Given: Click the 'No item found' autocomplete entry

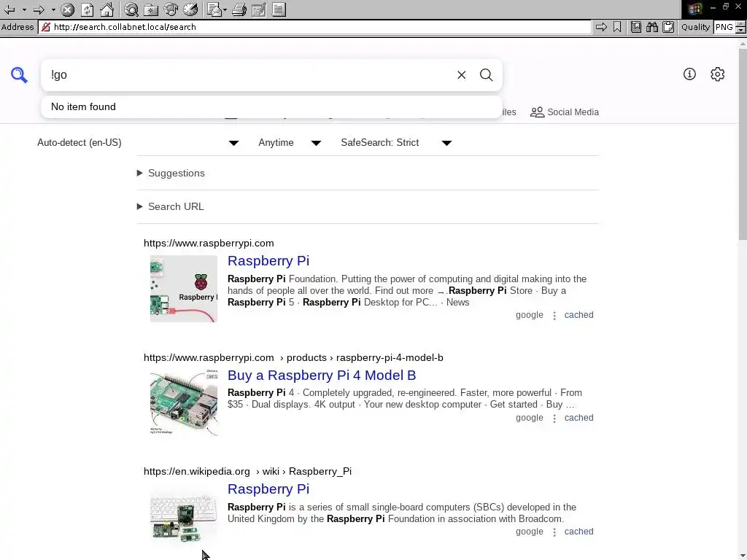Looking at the screenshot, I should point(271,106).
